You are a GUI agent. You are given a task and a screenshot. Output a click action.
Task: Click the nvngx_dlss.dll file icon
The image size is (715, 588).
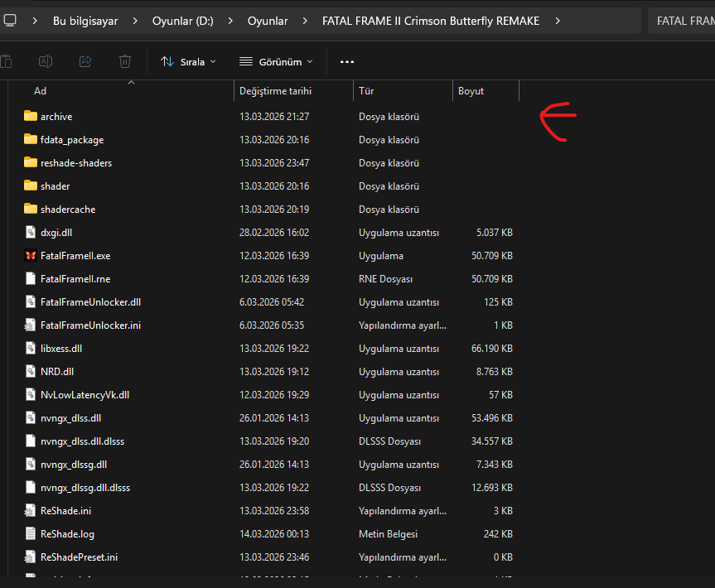[x=31, y=418]
